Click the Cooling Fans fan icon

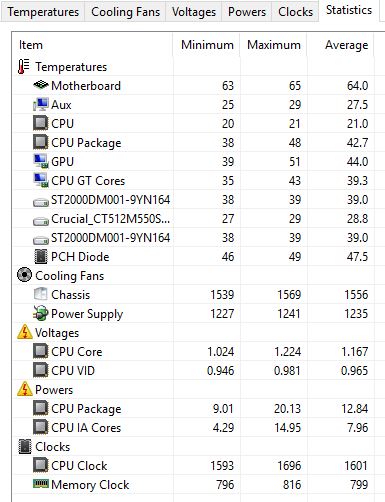coord(24,275)
